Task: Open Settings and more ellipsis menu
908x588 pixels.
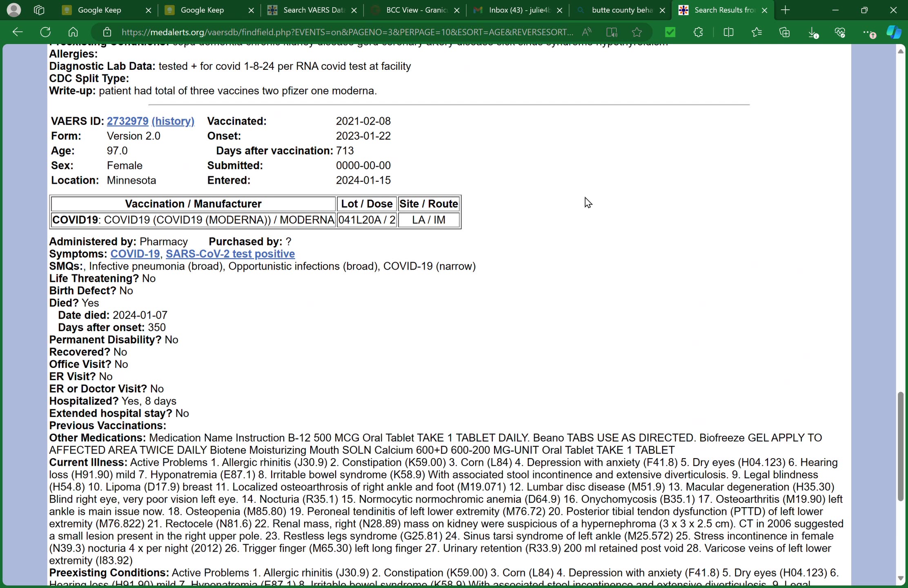Action: click(867, 32)
